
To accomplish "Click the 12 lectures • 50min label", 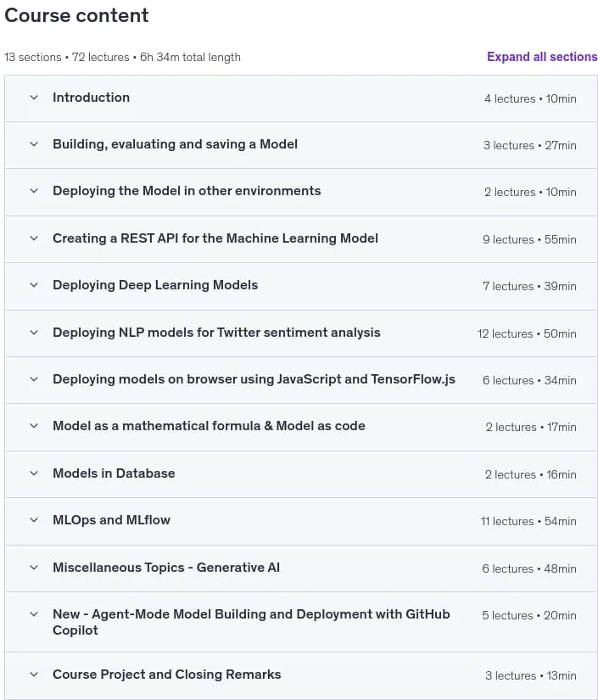I will 527,333.
